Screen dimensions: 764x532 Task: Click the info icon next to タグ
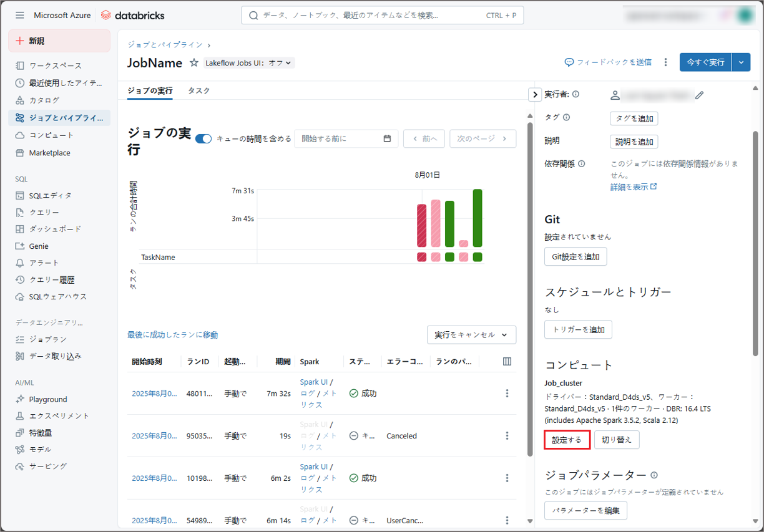(x=566, y=117)
